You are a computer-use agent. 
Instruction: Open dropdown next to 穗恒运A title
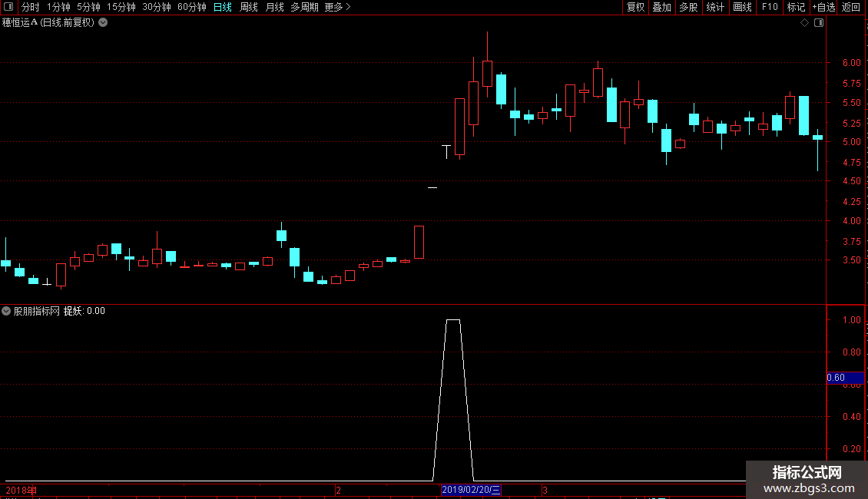point(103,23)
